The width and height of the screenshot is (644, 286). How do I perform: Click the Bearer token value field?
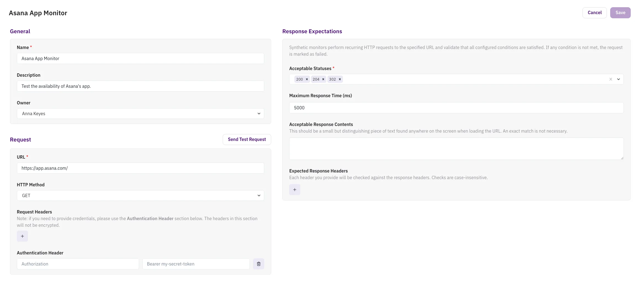[196, 264]
